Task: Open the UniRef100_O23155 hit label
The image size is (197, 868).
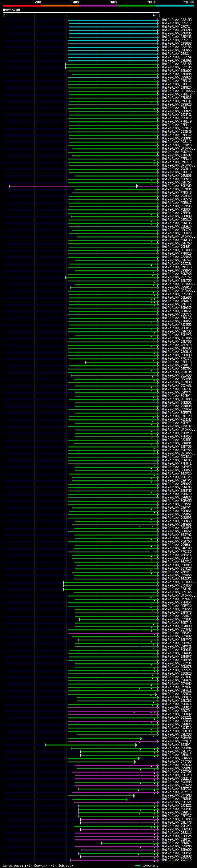Action: point(177,20)
